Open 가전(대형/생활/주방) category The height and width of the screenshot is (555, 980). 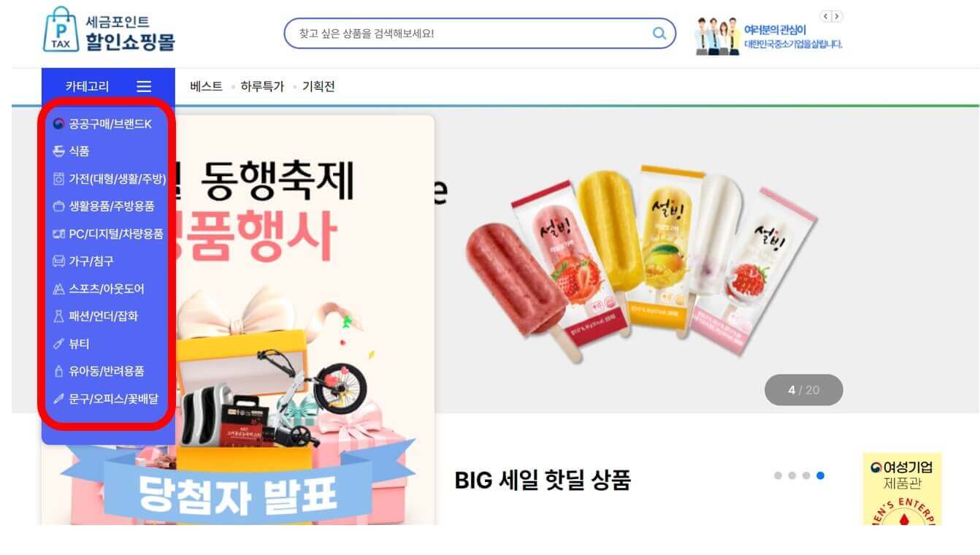pyautogui.click(x=110, y=179)
